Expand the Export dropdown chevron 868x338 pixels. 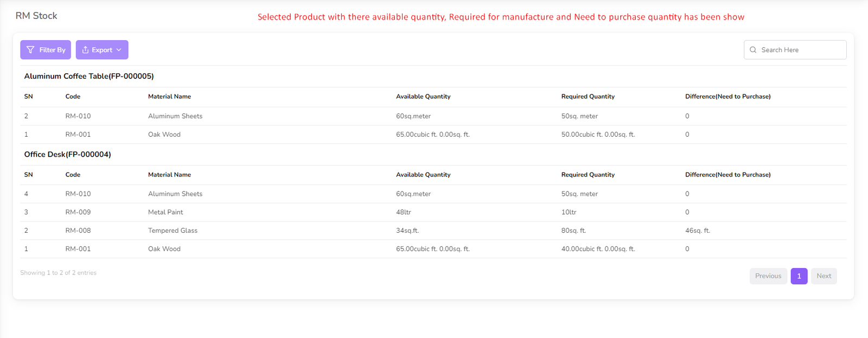119,50
